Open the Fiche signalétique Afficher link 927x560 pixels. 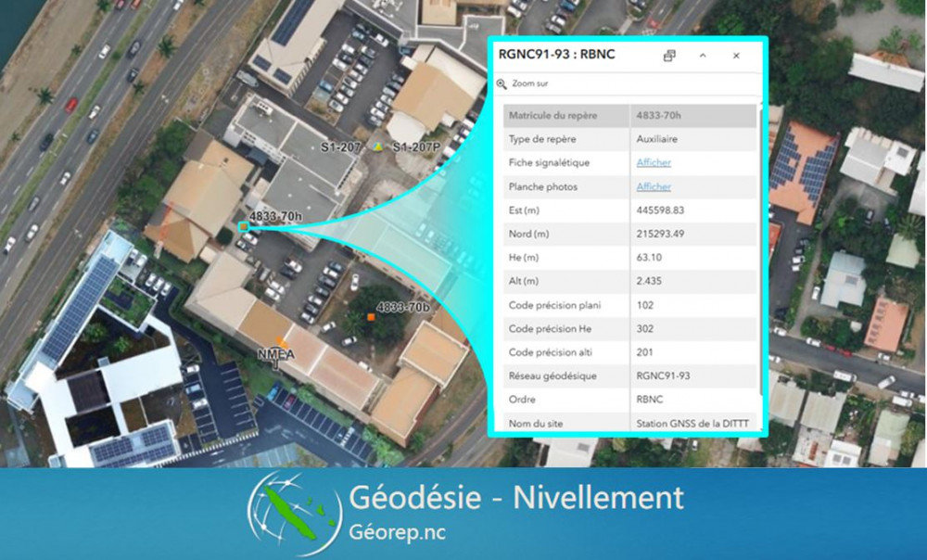coord(654,163)
